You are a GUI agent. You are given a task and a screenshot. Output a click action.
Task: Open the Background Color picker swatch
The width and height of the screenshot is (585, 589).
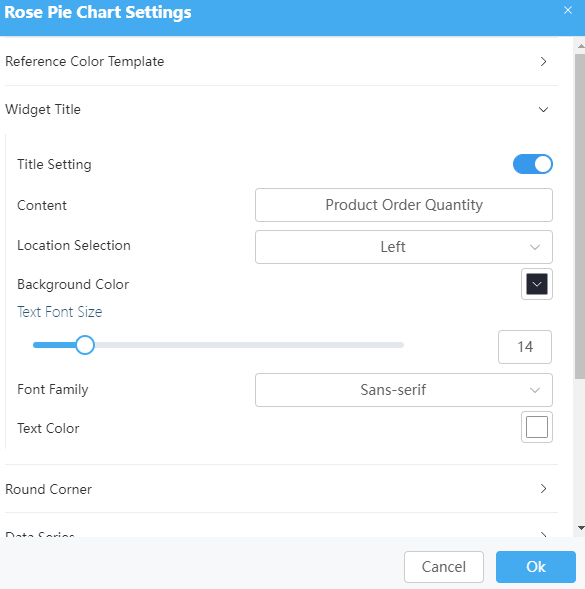[x=537, y=284]
